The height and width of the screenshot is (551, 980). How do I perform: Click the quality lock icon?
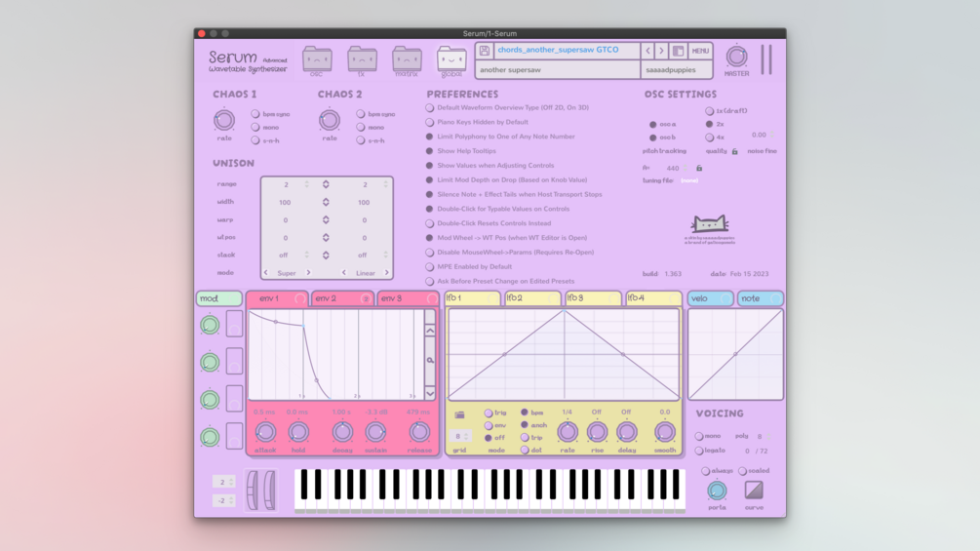pyautogui.click(x=735, y=151)
